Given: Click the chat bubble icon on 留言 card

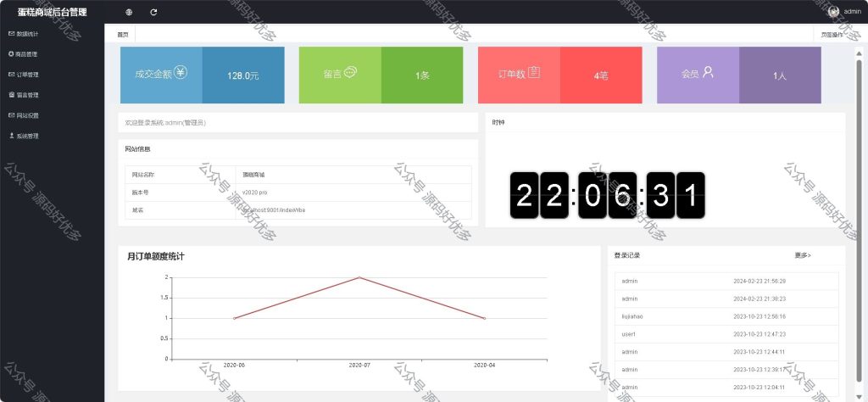Looking at the screenshot, I should pyautogui.click(x=350, y=73).
